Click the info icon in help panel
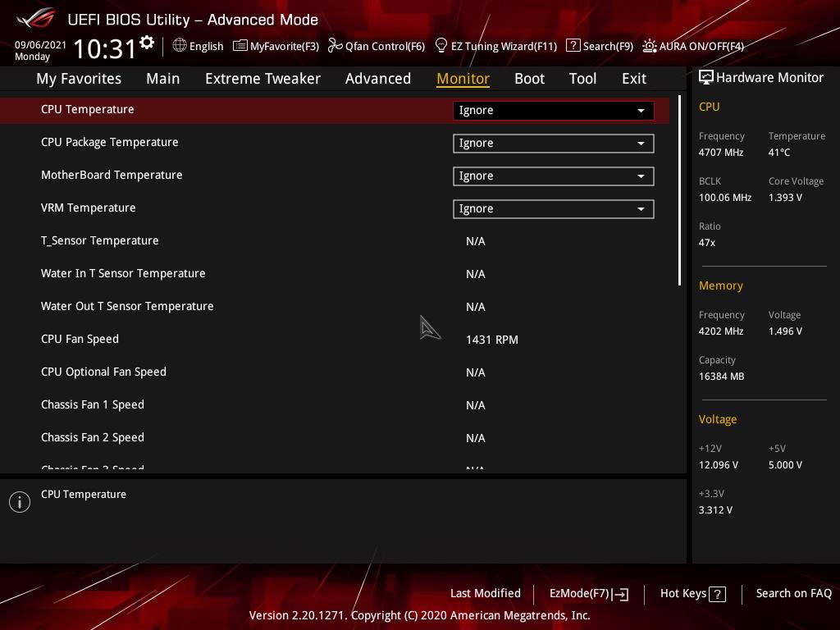 point(20,502)
